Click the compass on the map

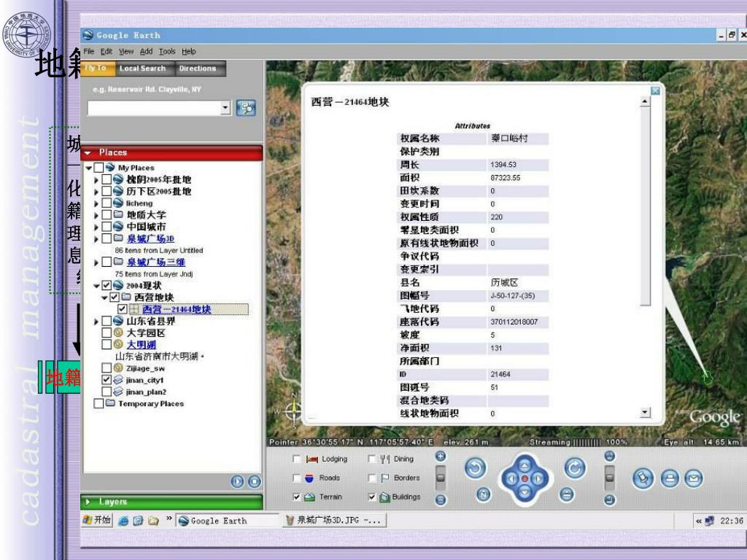tap(294, 410)
